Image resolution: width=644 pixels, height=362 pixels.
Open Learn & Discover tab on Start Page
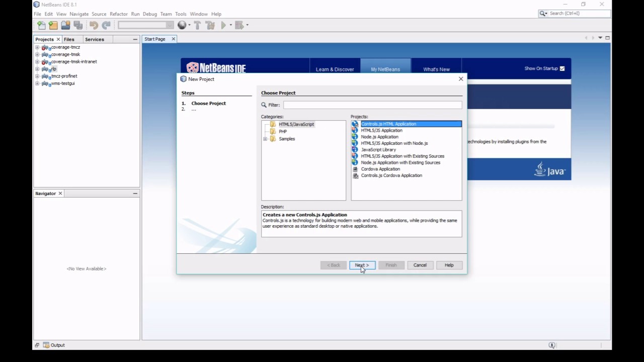(x=335, y=69)
